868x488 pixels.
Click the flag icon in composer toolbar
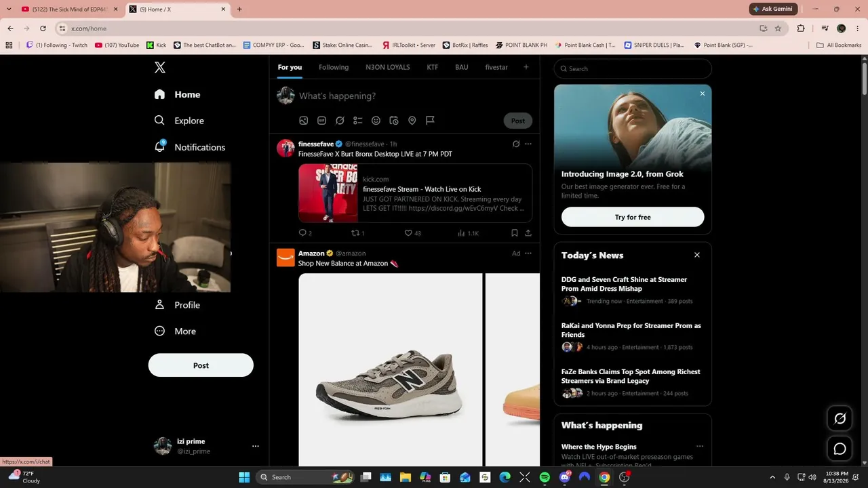[430, 121]
